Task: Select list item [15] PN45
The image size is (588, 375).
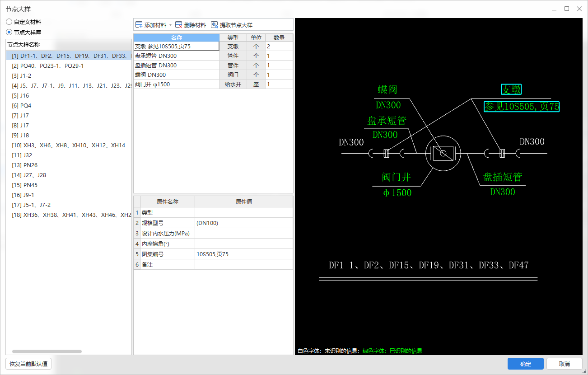Action: [69, 185]
